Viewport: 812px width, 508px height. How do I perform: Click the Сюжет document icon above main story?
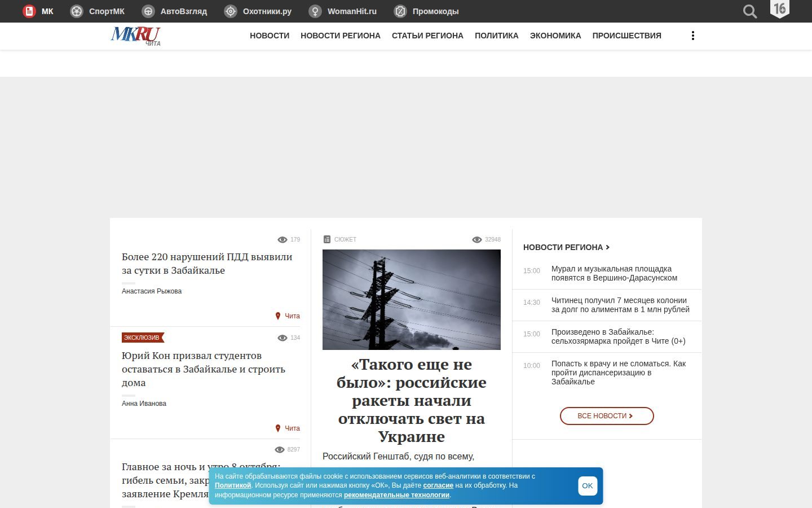[326, 239]
